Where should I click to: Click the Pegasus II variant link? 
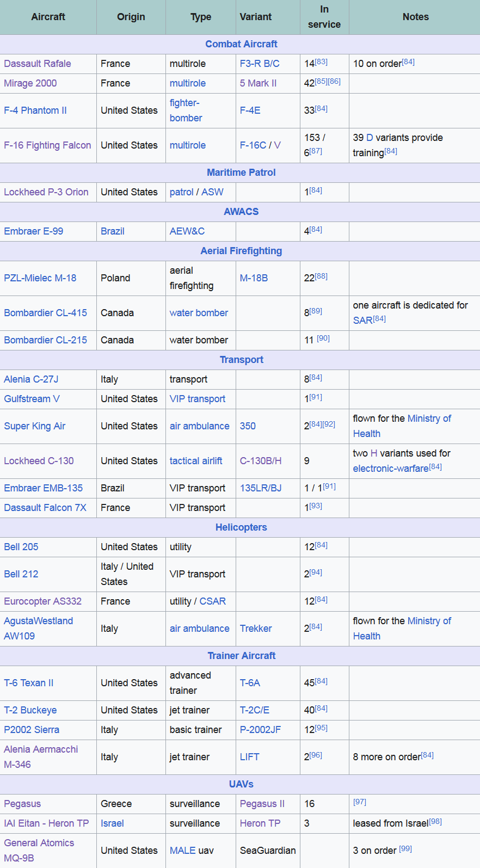[x=262, y=804]
